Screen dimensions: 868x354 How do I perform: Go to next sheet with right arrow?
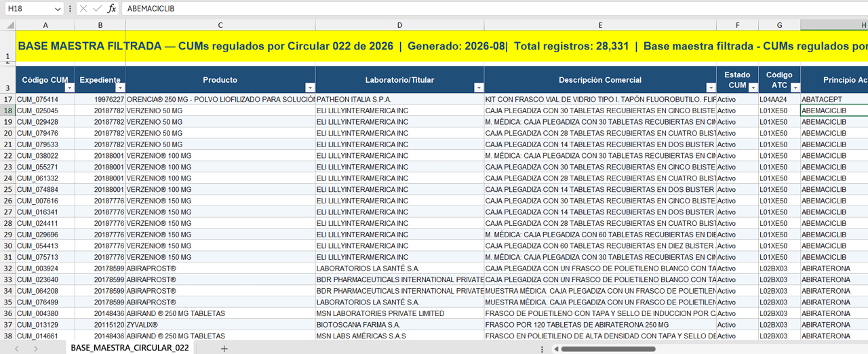point(36,349)
